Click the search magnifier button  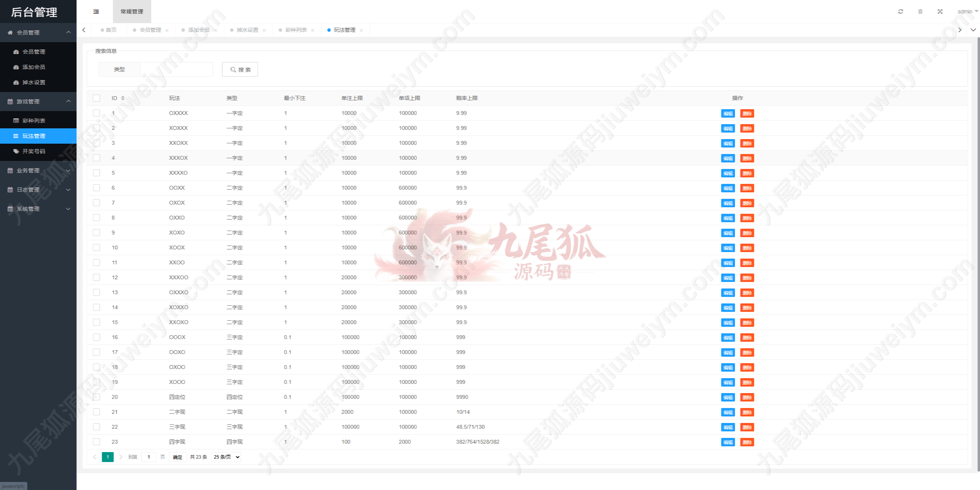click(x=240, y=69)
